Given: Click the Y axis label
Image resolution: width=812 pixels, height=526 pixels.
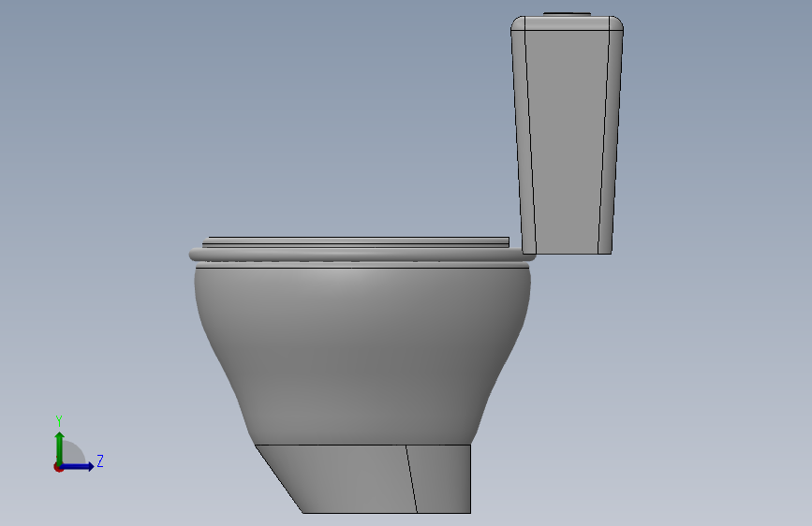Looking at the screenshot, I should (59, 421).
